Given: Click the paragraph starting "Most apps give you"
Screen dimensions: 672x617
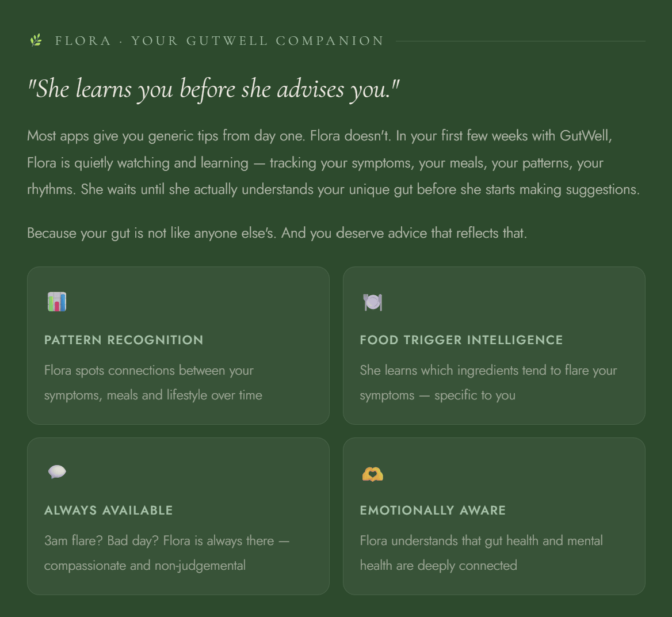Looking at the screenshot, I should [x=333, y=162].
